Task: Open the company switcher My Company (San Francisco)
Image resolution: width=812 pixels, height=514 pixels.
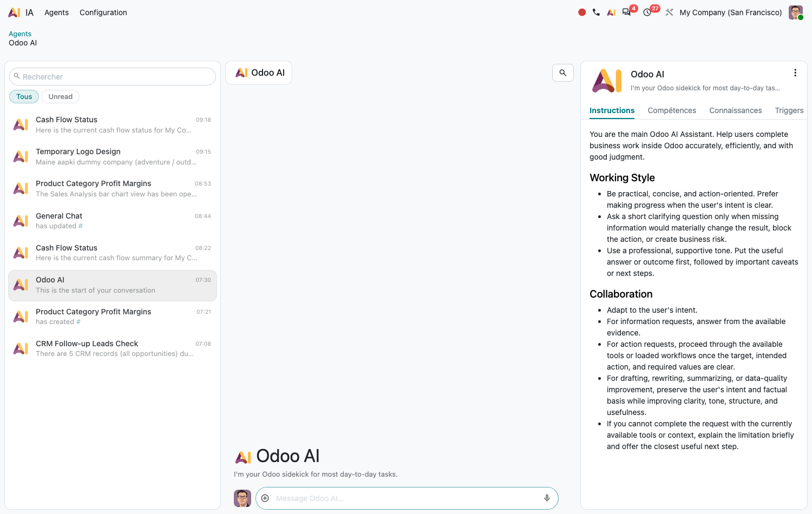Action: tap(731, 12)
